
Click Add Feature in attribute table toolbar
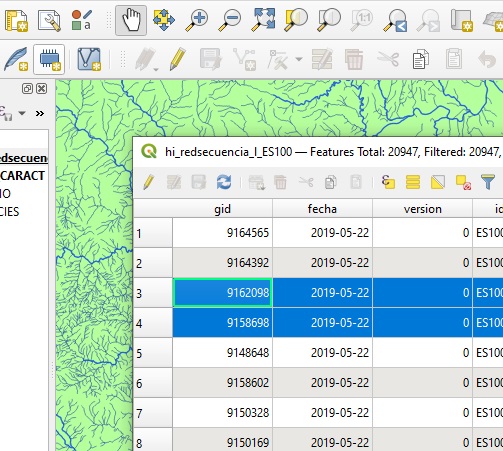(257, 183)
